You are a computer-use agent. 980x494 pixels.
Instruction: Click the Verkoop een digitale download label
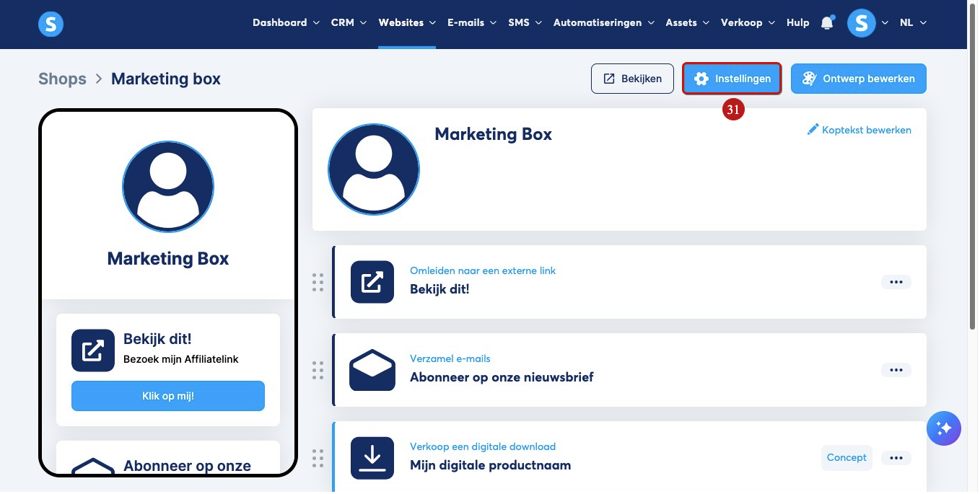tap(483, 447)
